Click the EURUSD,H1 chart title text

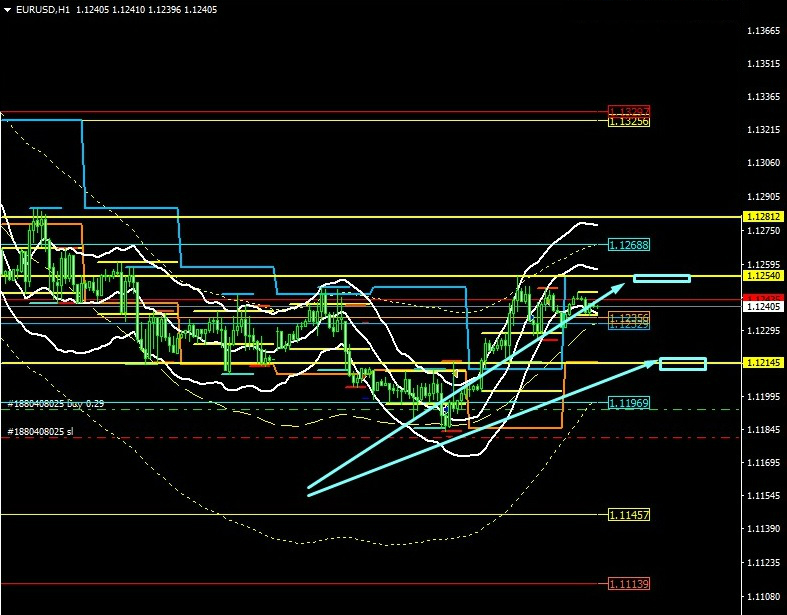coord(42,8)
